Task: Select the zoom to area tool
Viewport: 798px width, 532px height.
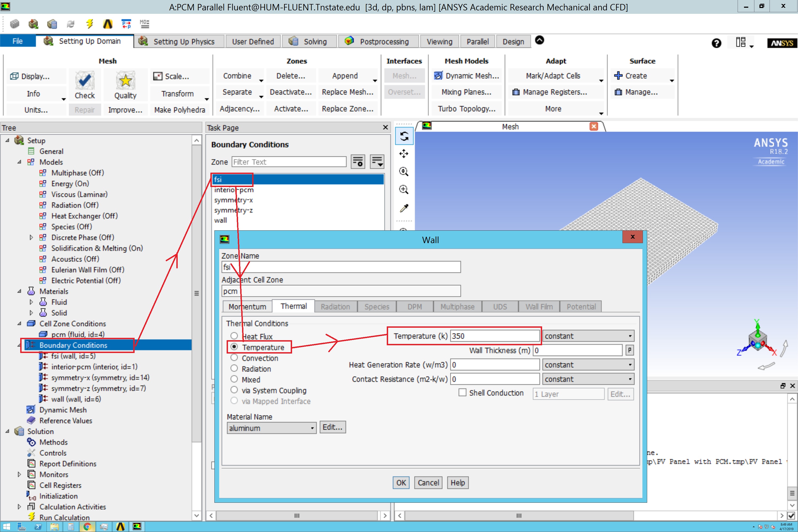Action: (x=404, y=189)
